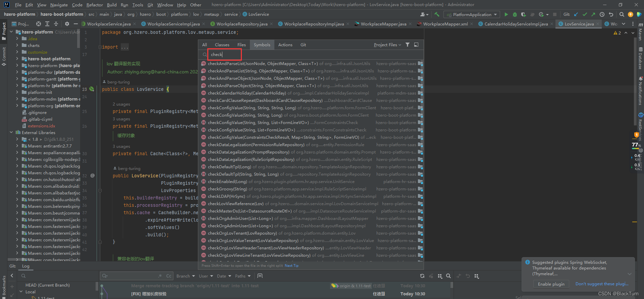Hide the Project tool window
The height and width of the screenshot is (299, 644).
click(76, 24)
